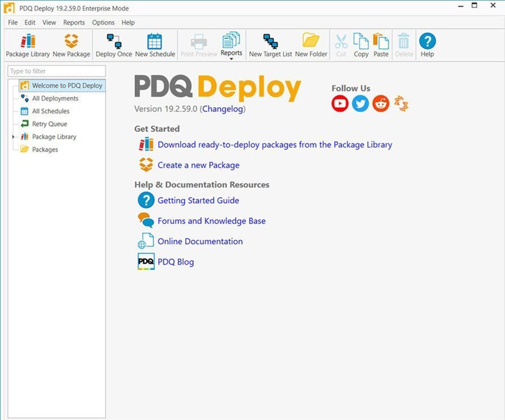The width and height of the screenshot is (505, 420).
Task: Click Create a new Package link
Action: click(199, 165)
